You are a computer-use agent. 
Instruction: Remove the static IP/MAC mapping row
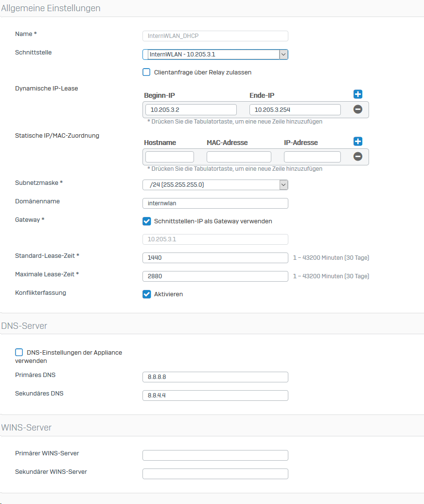pyautogui.click(x=358, y=157)
